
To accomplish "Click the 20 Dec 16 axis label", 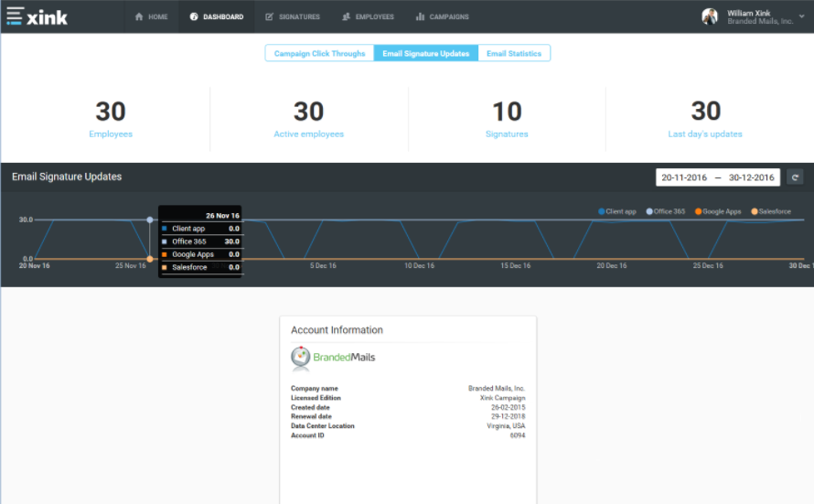I will click(x=612, y=266).
